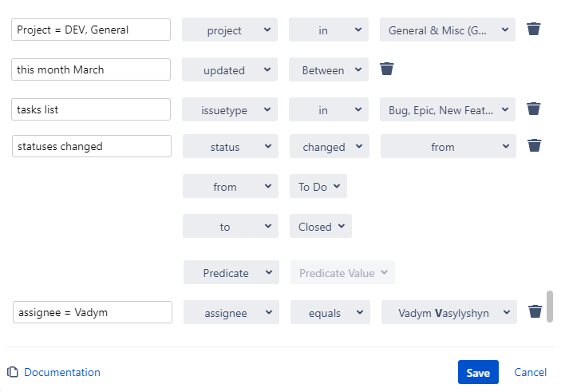
Task: Trash the status changed filter row
Action: tap(535, 146)
